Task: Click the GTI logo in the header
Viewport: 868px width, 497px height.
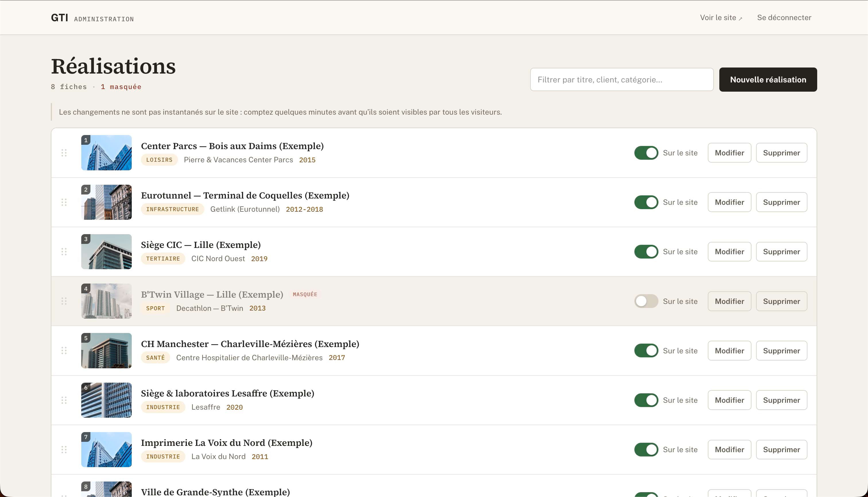Action: (x=59, y=18)
